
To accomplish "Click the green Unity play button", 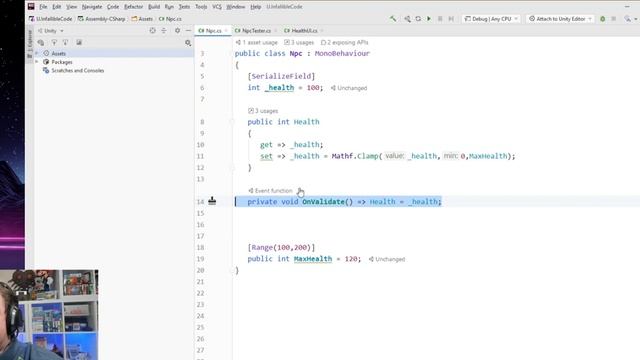I will pyautogui.click(x=429, y=19).
